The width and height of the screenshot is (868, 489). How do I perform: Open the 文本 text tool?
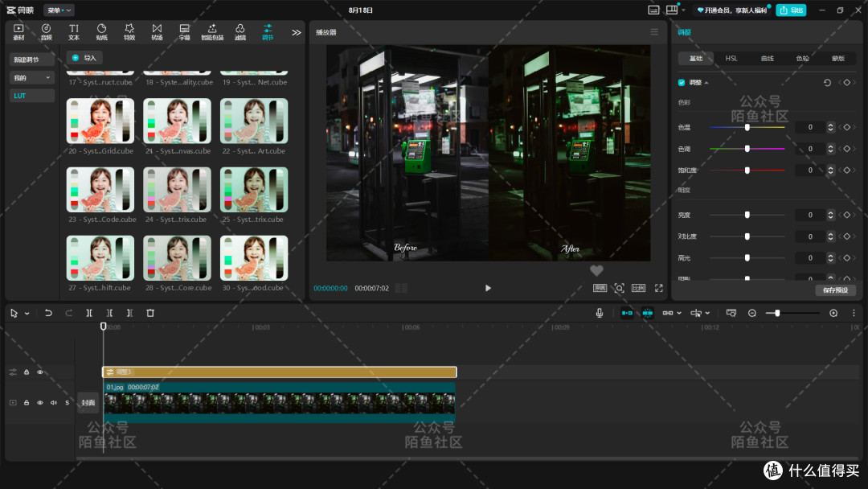[74, 32]
